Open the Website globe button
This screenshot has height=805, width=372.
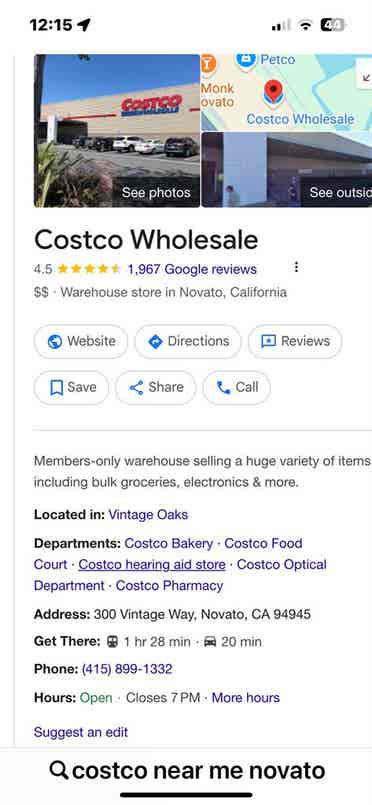click(x=81, y=341)
